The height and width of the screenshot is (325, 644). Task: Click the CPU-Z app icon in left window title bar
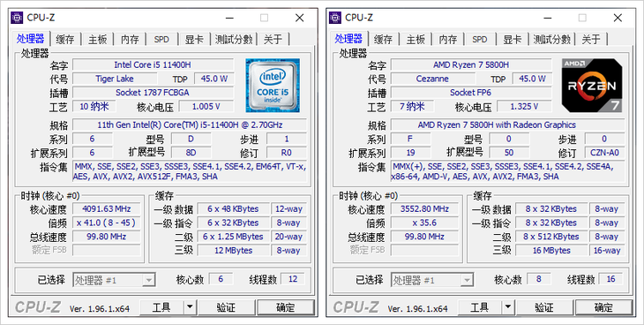pos(18,18)
